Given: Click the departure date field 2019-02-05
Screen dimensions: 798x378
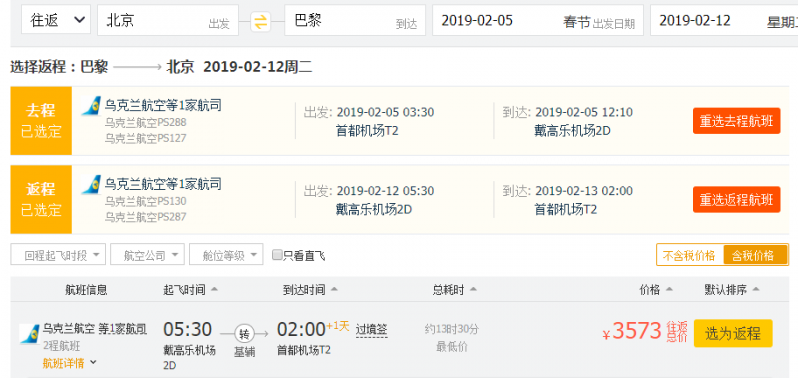Looking at the screenshot, I should click(x=538, y=20).
